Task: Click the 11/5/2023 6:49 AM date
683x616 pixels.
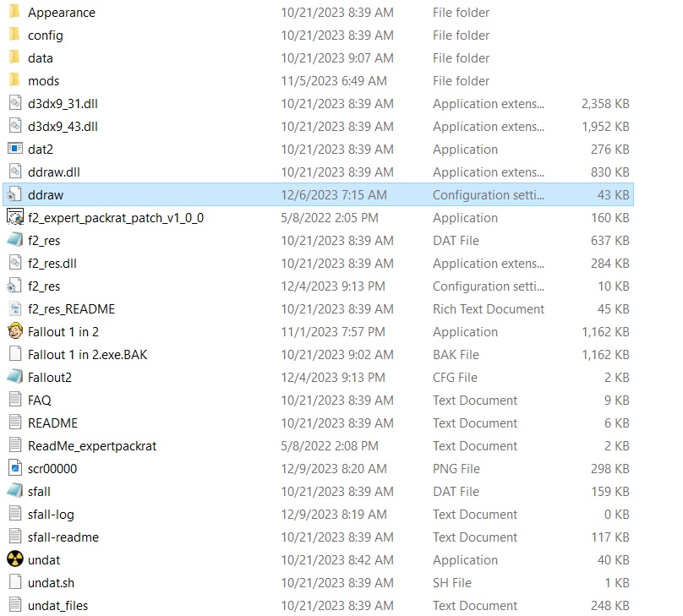Action: pyautogui.click(x=334, y=80)
